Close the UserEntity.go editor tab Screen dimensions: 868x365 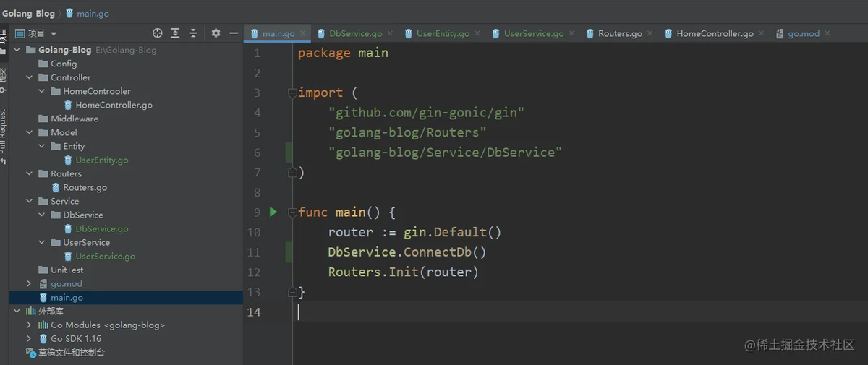coord(477,33)
